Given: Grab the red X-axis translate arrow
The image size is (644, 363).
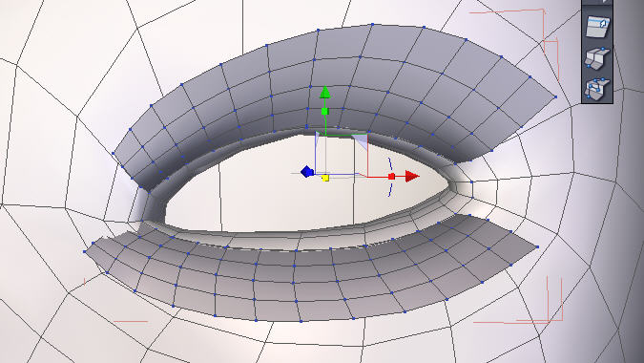Looking at the screenshot, I should [412, 177].
